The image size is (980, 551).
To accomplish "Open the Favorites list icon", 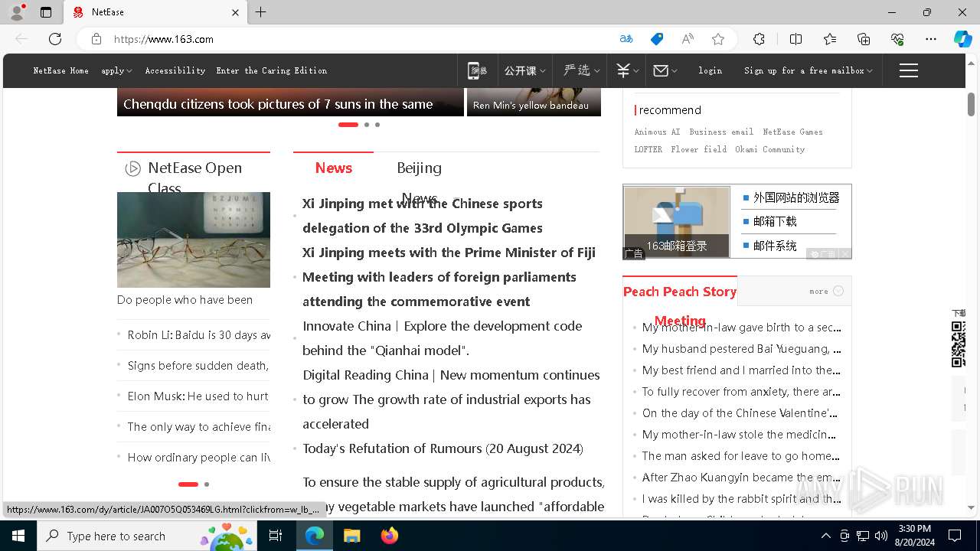I will click(830, 39).
